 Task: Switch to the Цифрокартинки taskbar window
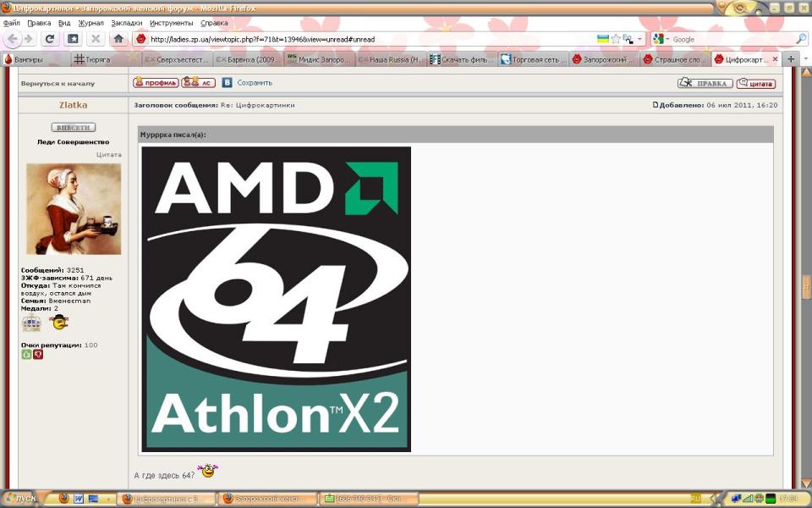pos(166,499)
